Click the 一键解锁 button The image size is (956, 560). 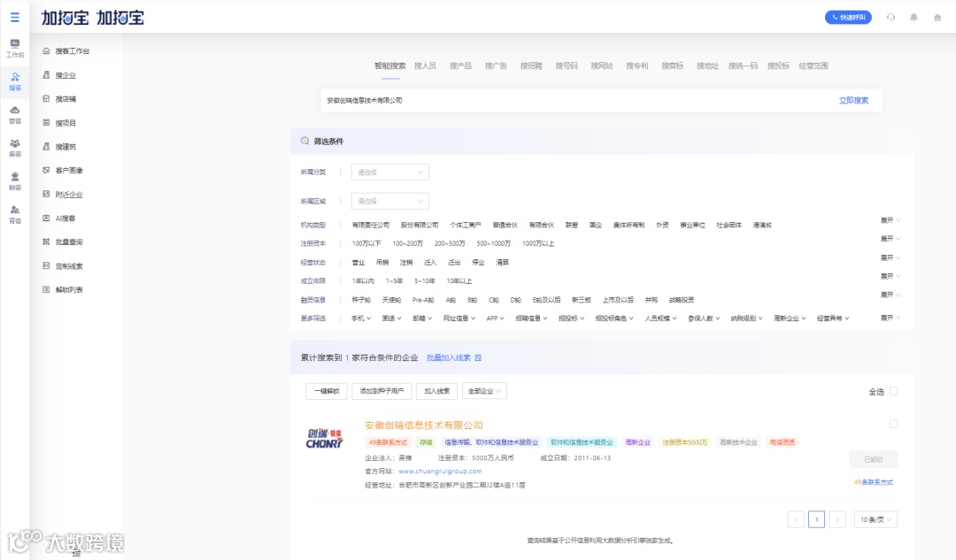pos(326,391)
